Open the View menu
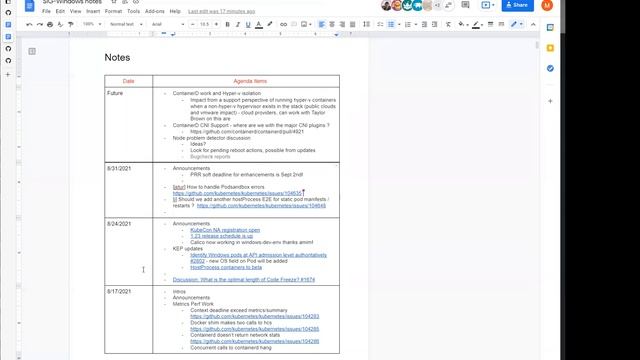 coord(75,11)
